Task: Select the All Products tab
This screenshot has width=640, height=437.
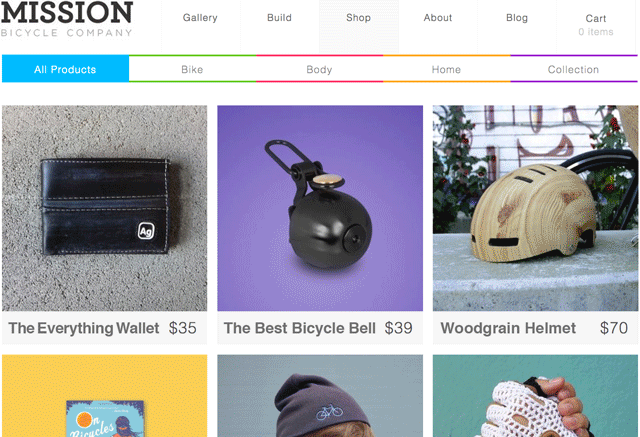Action: point(65,69)
